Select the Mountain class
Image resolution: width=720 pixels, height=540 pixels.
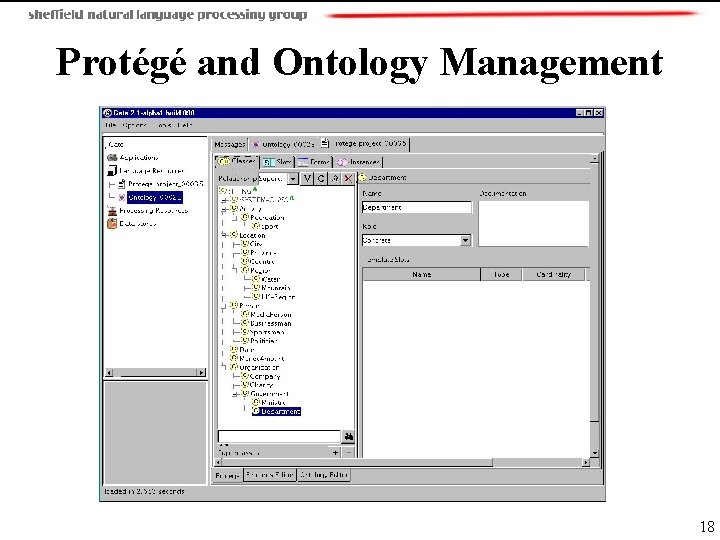(276, 288)
